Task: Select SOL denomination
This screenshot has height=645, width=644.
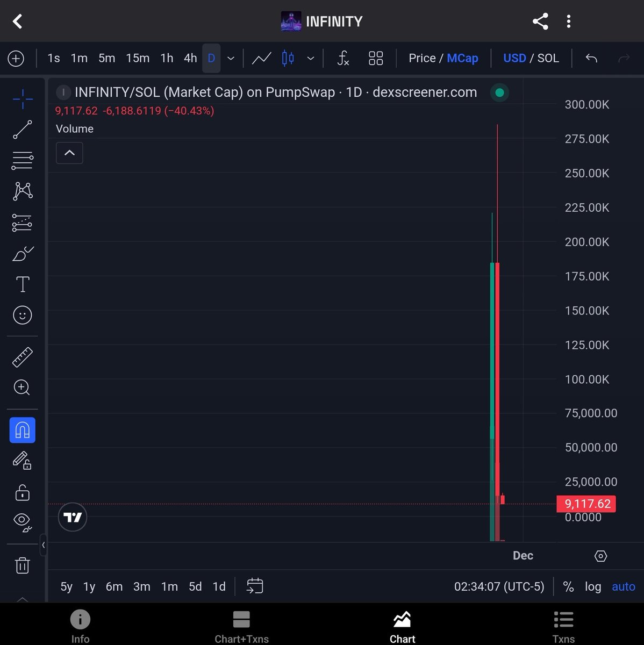Action: pyautogui.click(x=548, y=58)
